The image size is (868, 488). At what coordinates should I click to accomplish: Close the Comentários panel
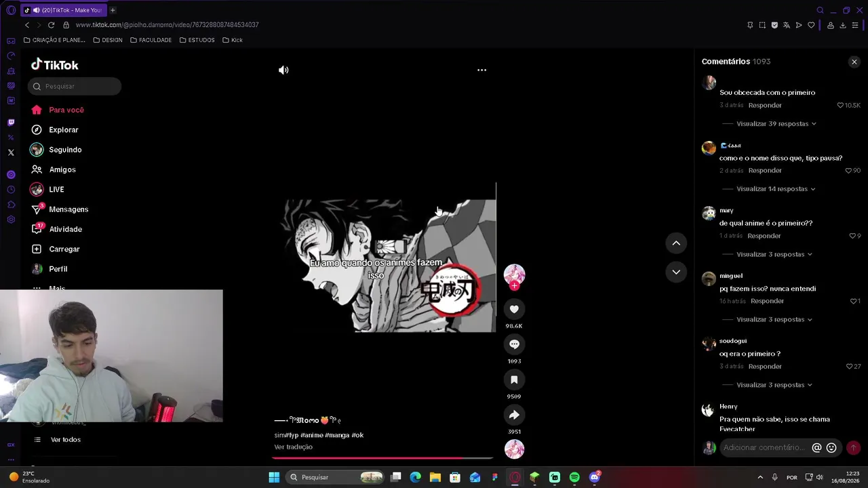[x=854, y=62]
